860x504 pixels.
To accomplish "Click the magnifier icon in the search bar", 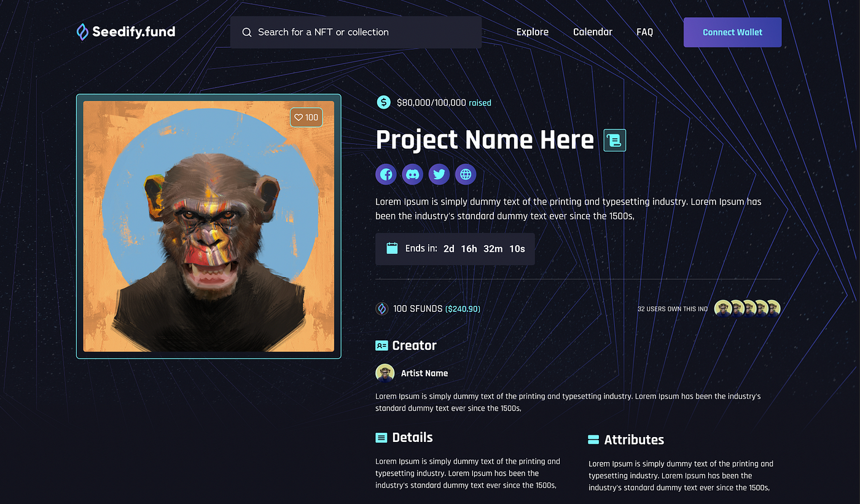I will 247,33.
